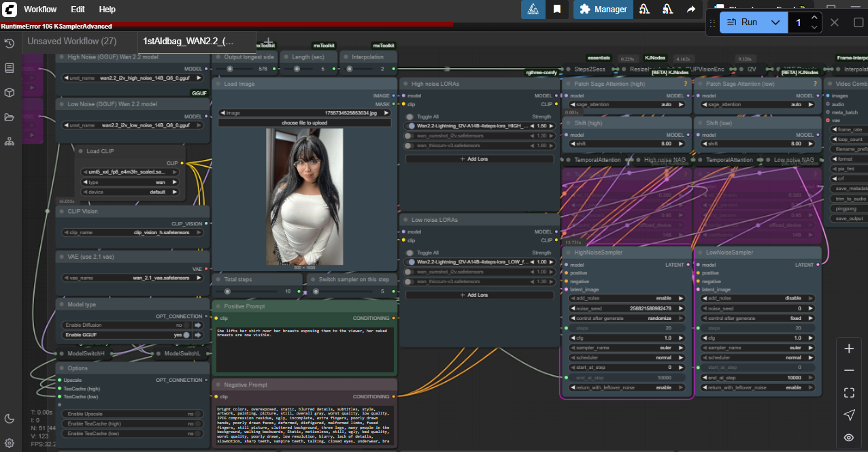
Task: Open the queue history sidebar panel
Action: 10,44
